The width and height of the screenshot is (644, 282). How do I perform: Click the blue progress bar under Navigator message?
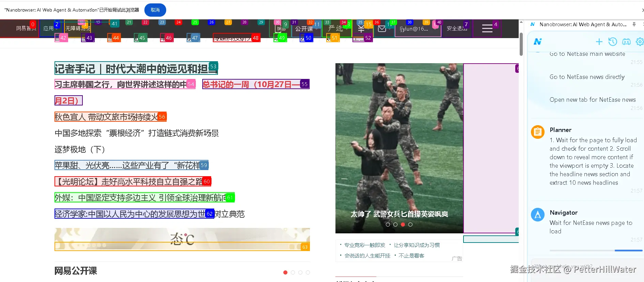(x=628, y=250)
